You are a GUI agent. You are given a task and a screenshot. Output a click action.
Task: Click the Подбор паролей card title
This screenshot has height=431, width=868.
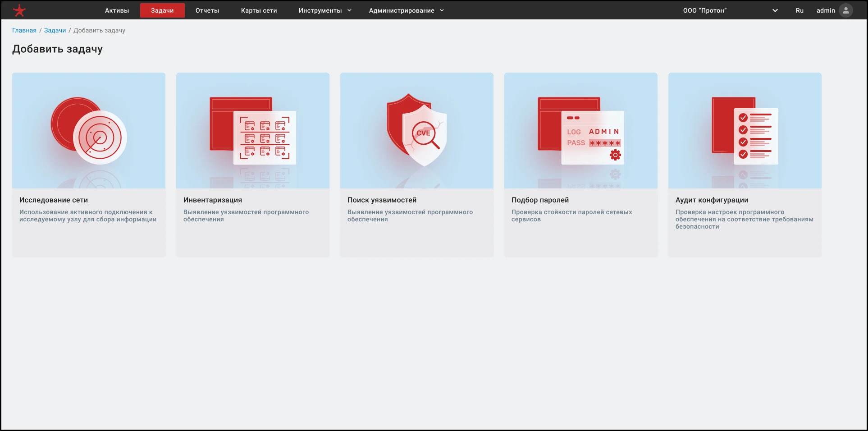point(540,200)
